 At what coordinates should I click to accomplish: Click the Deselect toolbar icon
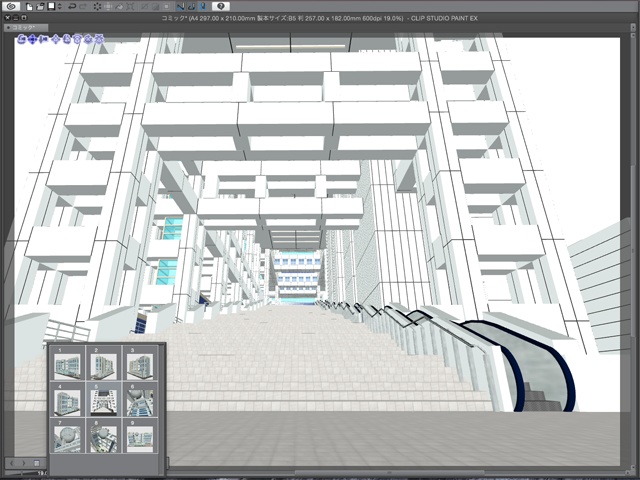144,7
